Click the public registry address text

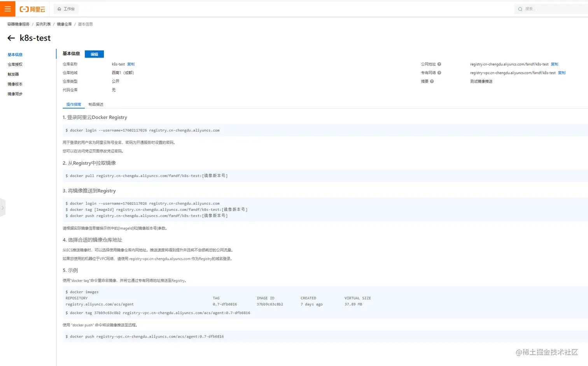(x=509, y=64)
